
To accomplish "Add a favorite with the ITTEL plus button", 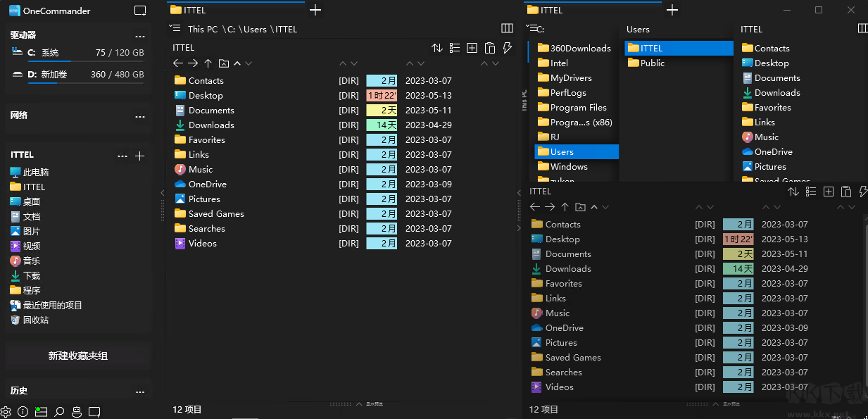I will pos(139,156).
